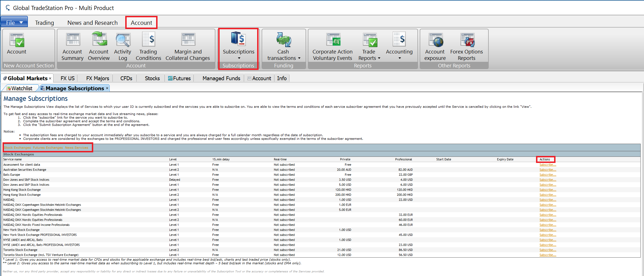The width and height of the screenshot is (644, 276).
Task: Switch to the Managed Funds tab
Action: [221, 78]
